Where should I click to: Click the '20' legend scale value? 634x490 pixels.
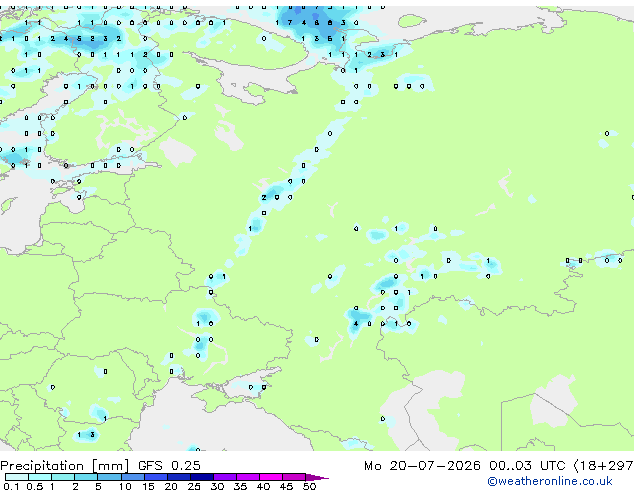[x=171, y=486]
